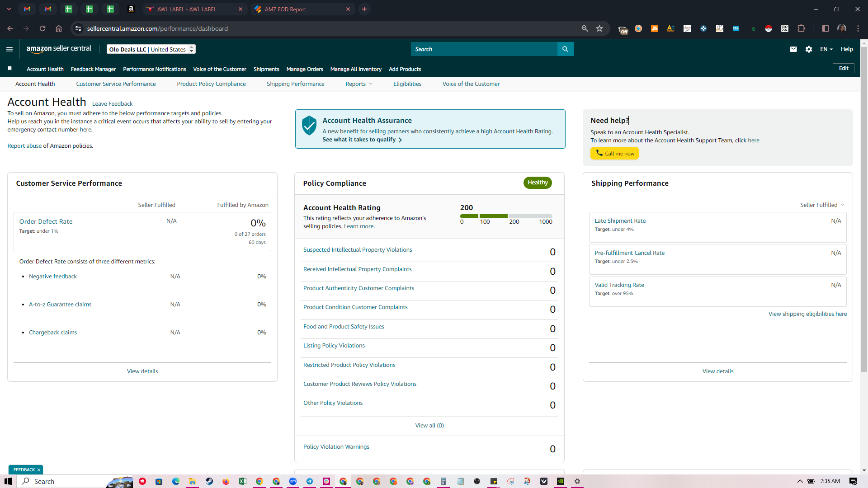Switch to the pinned Amazon tab

coord(131,9)
